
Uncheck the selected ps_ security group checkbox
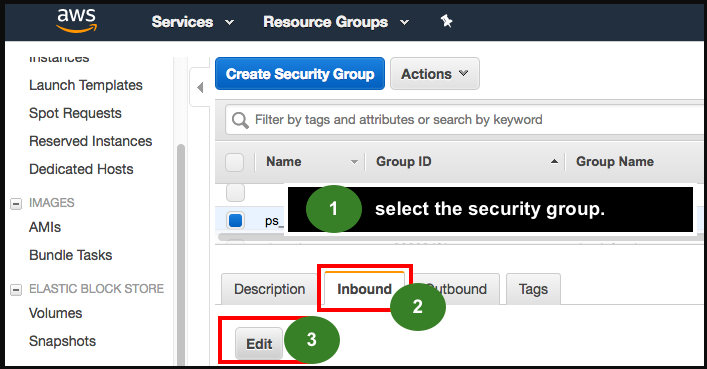(x=235, y=221)
